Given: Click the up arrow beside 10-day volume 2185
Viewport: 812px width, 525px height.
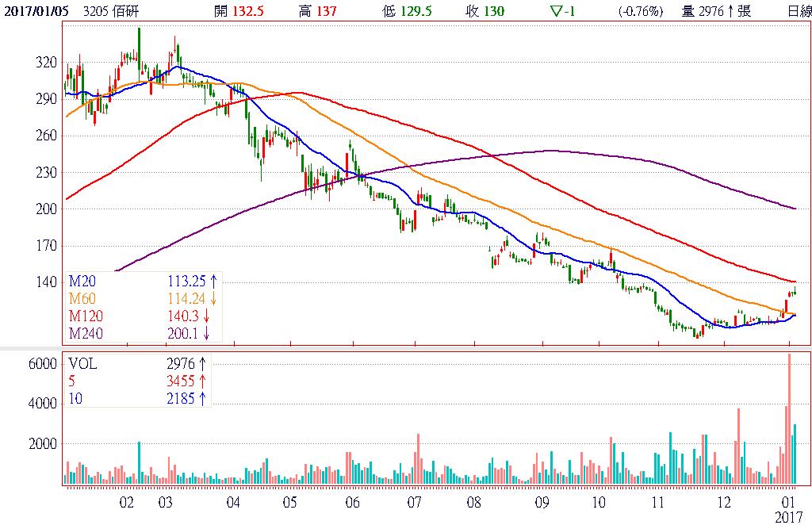Looking at the screenshot, I should pos(202,398).
